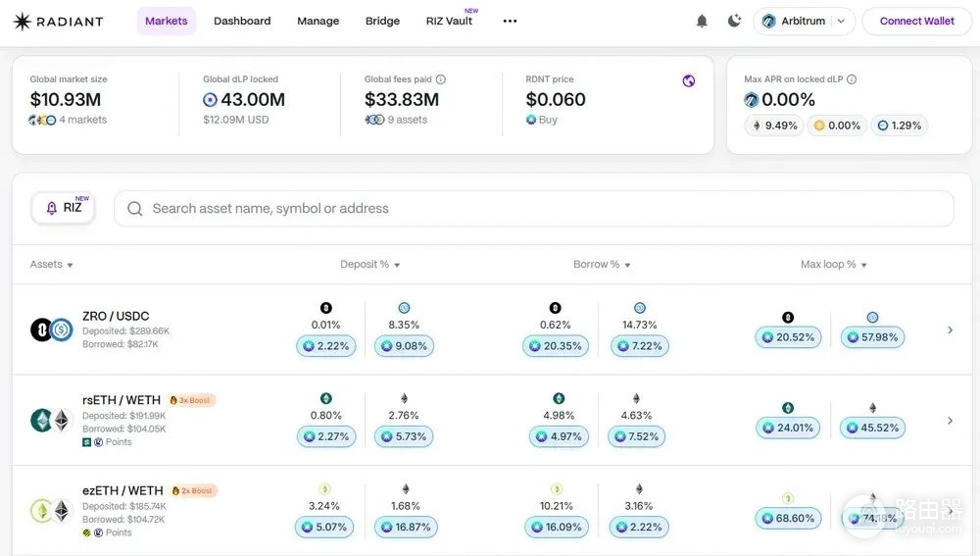Click the notification bell icon

pos(702,22)
